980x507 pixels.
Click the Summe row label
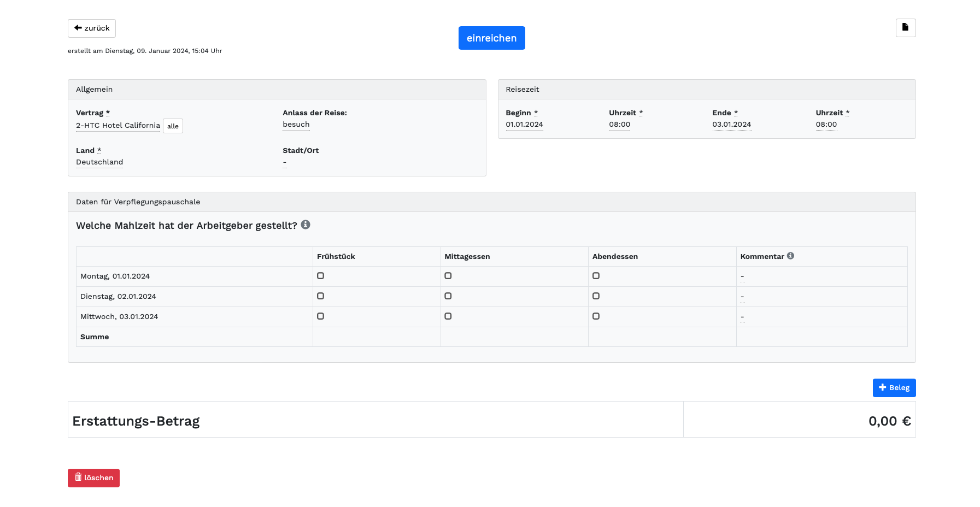pos(95,337)
